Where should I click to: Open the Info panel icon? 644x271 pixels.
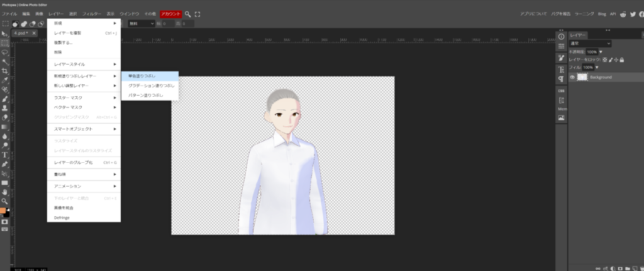561,36
